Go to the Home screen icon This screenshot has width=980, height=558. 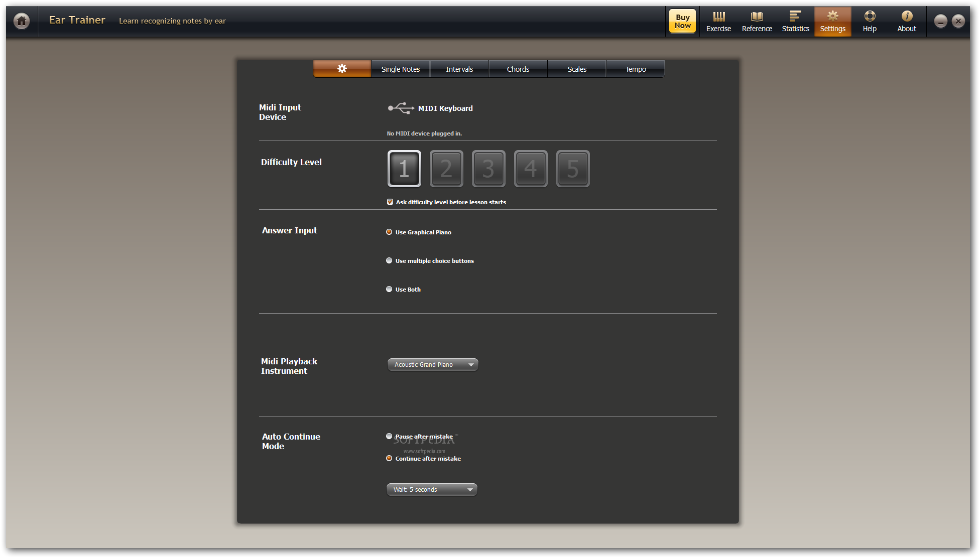point(22,21)
